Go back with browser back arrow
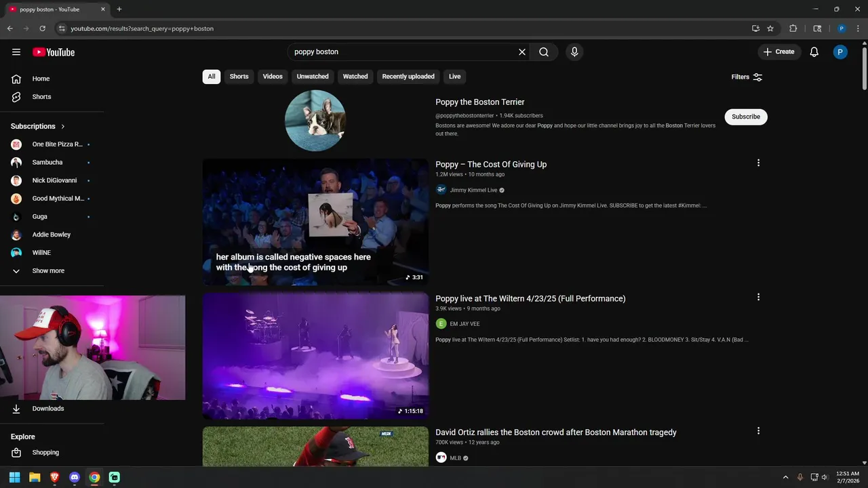The height and width of the screenshot is (488, 868). click(x=9, y=28)
